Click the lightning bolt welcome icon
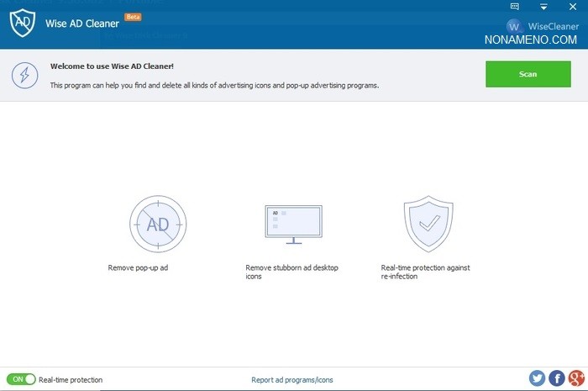Image resolution: width=588 pixels, height=391 pixels. point(24,75)
